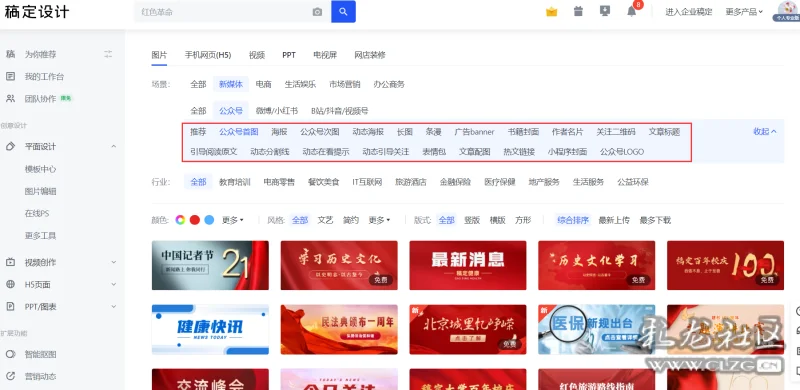Click the 智能抠图 sidebar item
This screenshot has height=390, width=800.
pos(40,354)
